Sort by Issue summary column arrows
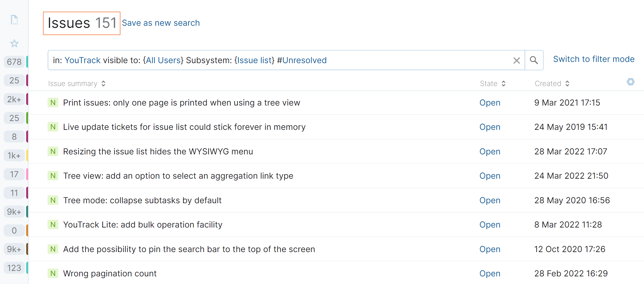 pos(103,83)
